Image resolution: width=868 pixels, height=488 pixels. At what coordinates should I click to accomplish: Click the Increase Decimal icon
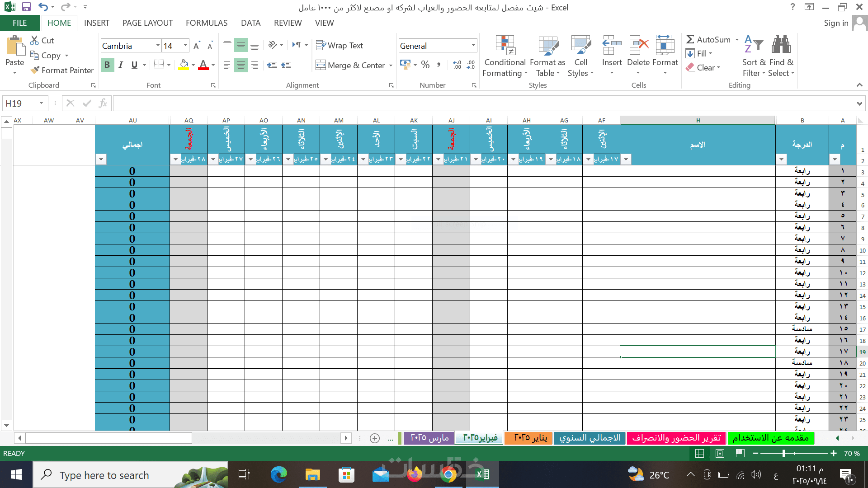(x=457, y=65)
